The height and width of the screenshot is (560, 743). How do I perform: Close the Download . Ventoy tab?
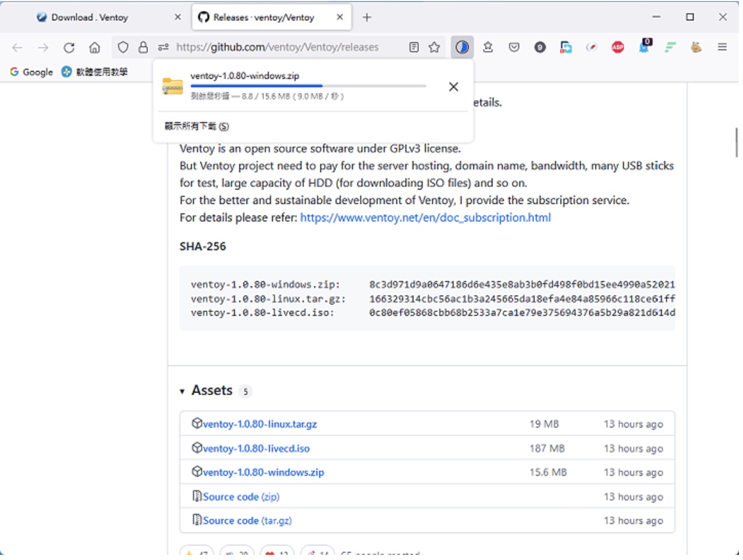click(x=178, y=17)
